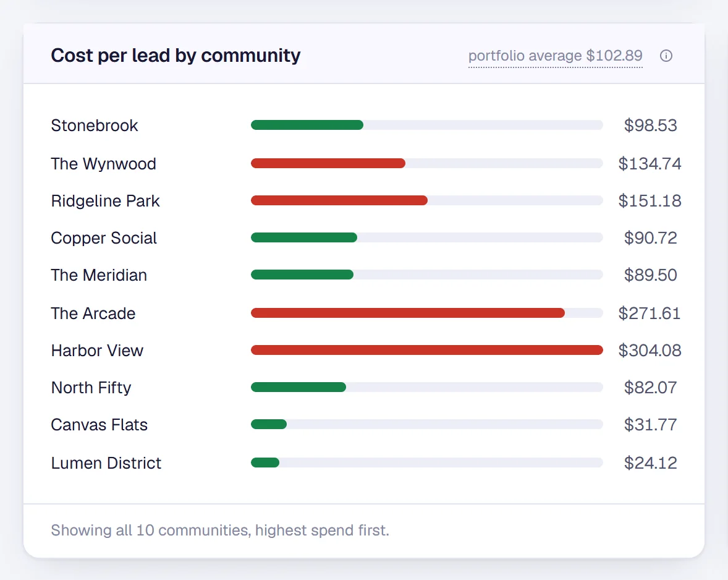Screen dimensions: 728x580
Task: Click the $24.12 value
Action: point(651,463)
